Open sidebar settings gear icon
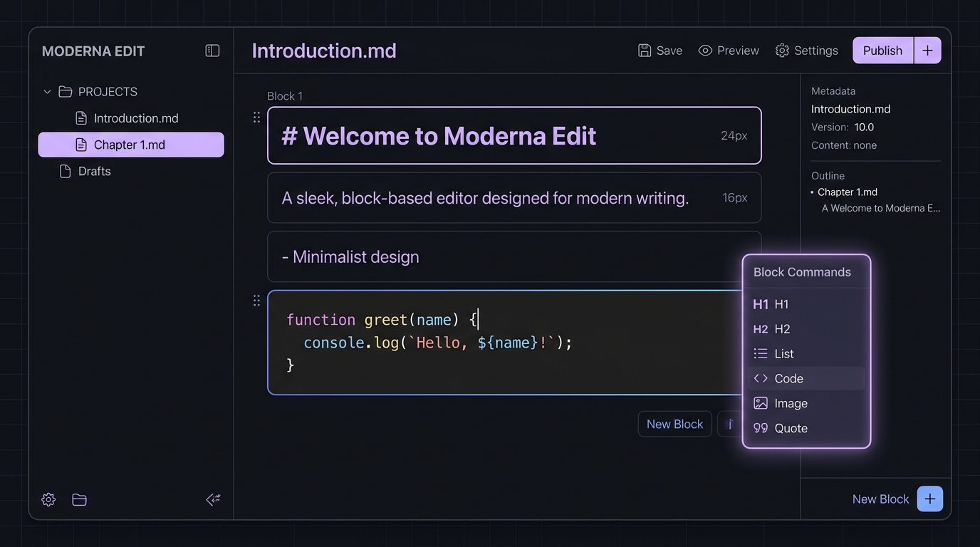The image size is (980, 547). click(x=48, y=499)
